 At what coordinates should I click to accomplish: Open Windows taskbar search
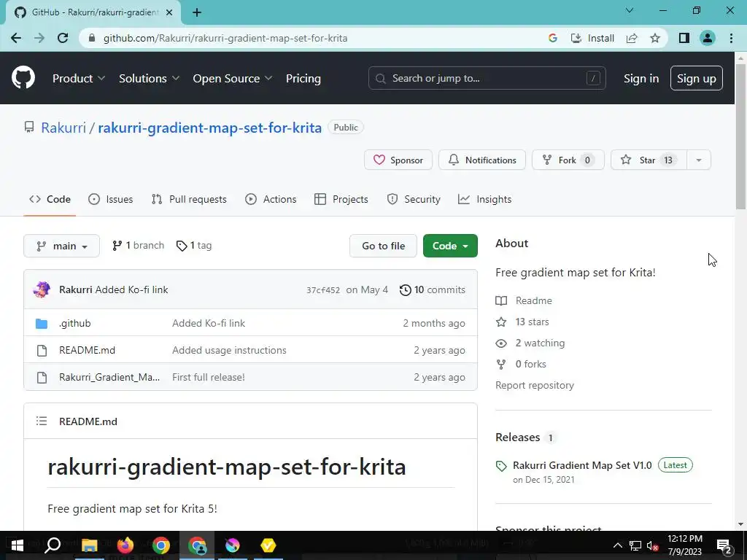point(53,545)
